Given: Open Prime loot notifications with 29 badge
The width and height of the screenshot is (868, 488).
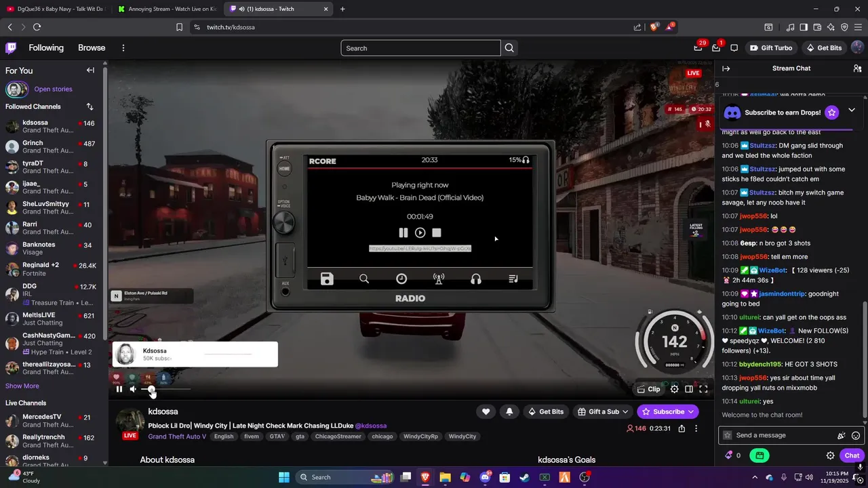Looking at the screenshot, I should (x=698, y=48).
